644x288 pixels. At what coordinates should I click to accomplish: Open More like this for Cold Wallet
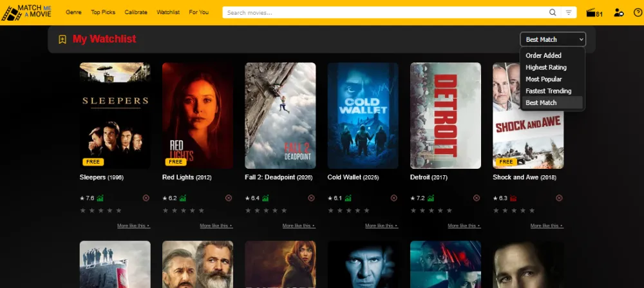click(x=381, y=226)
